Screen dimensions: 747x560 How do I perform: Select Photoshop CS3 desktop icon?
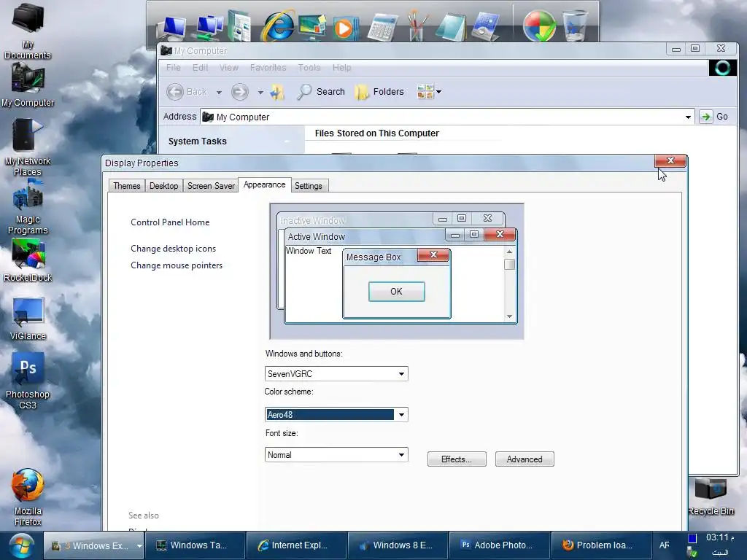click(x=28, y=381)
